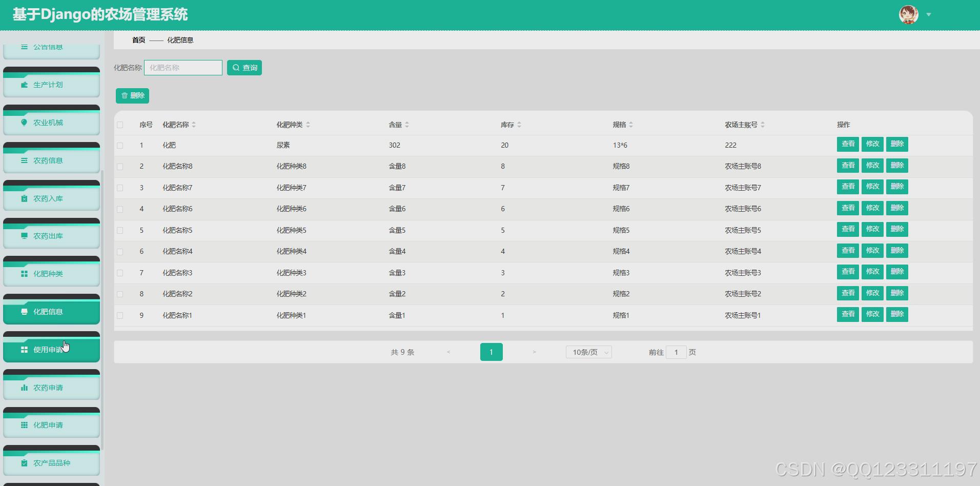
Task: Click the trash icon on 删除 button
Action: tap(125, 95)
